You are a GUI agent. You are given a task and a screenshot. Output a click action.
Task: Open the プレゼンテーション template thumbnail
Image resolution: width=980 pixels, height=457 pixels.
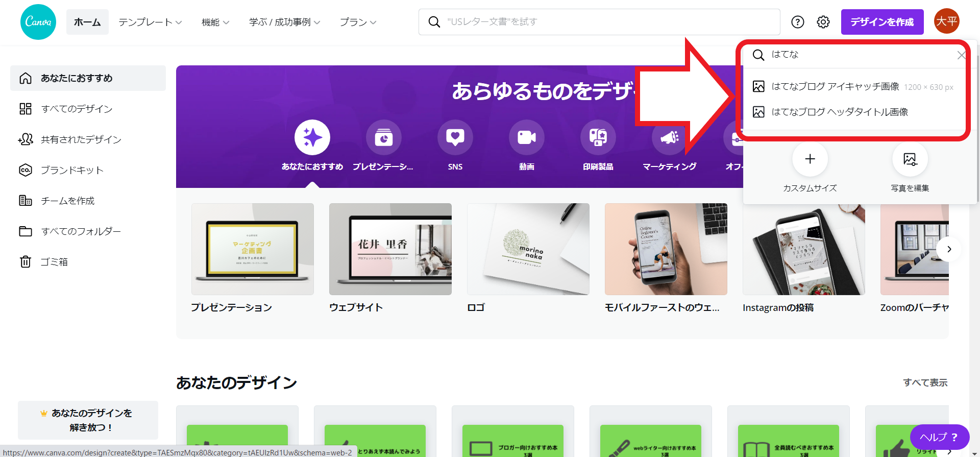(x=253, y=249)
